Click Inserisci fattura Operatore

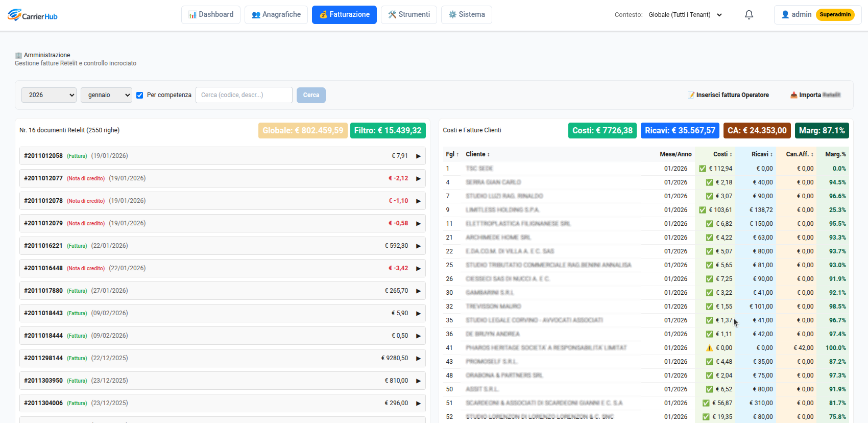[728, 95]
